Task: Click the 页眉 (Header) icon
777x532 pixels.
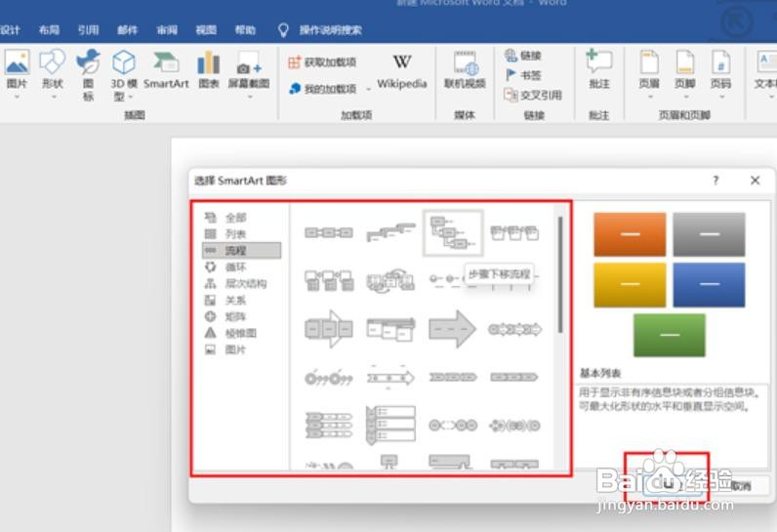Action: click(x=649, y=61)
